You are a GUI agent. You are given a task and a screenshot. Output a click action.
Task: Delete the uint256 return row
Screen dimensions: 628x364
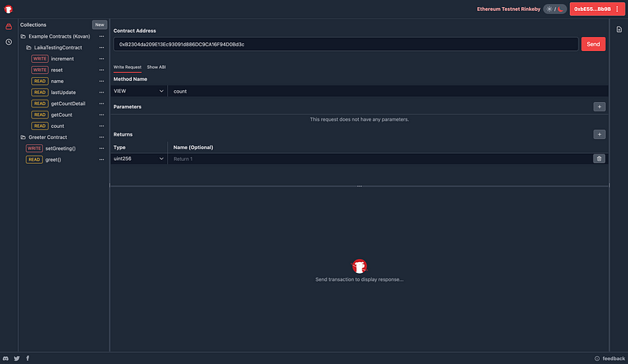click(599, 158)
